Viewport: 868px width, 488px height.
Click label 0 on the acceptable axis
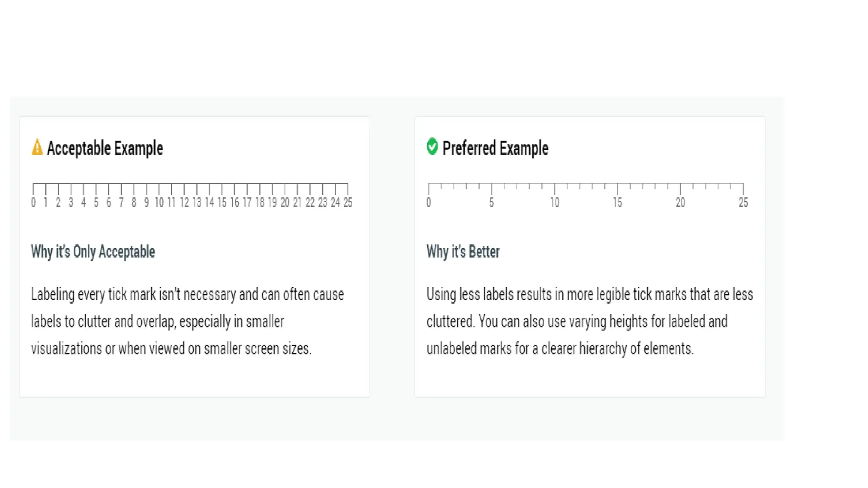pos(33,202)
